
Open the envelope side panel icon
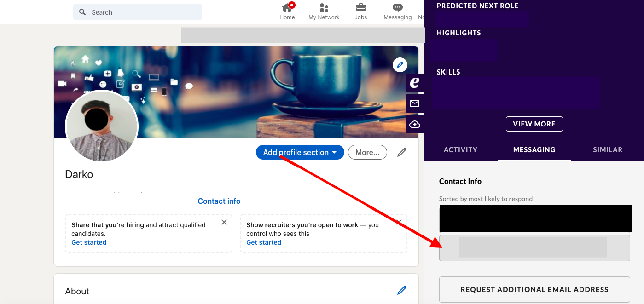point(415,103)
